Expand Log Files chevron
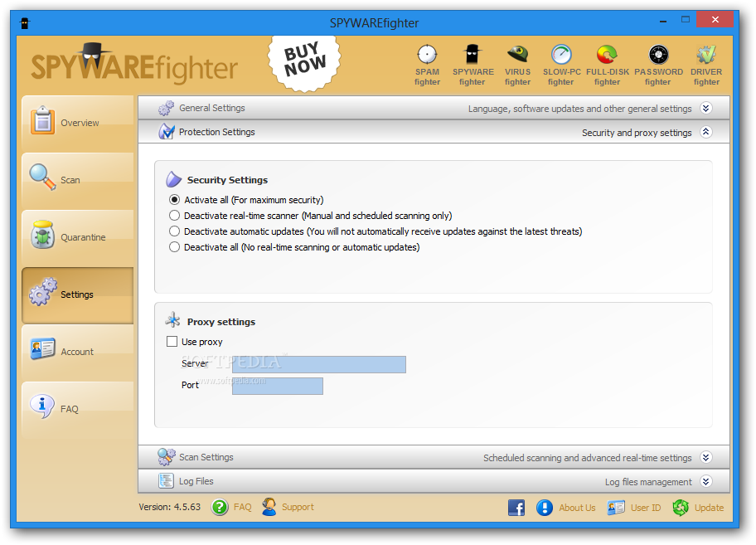Image resolution: width=756 pixels, height=545 pixels. [706, 481]
